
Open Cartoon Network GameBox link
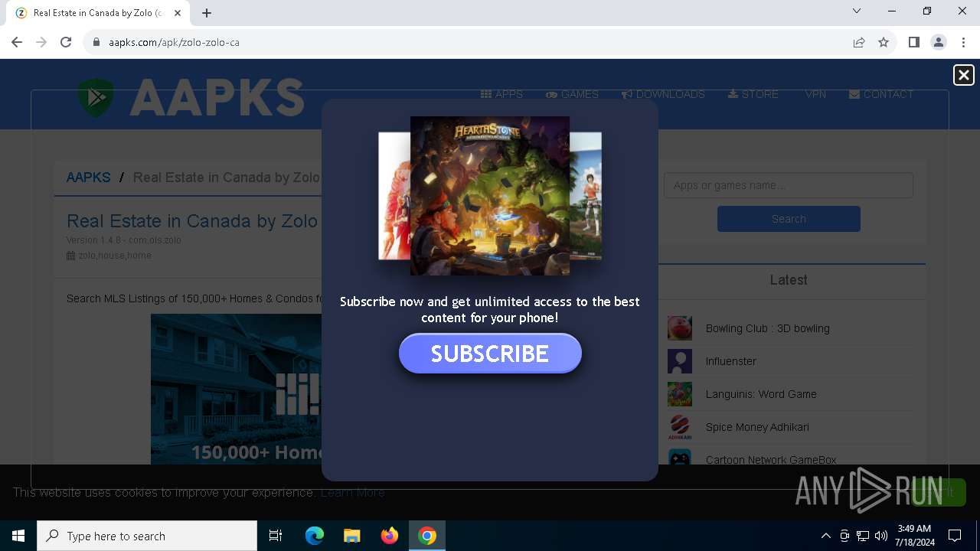[x=771, y=460]
